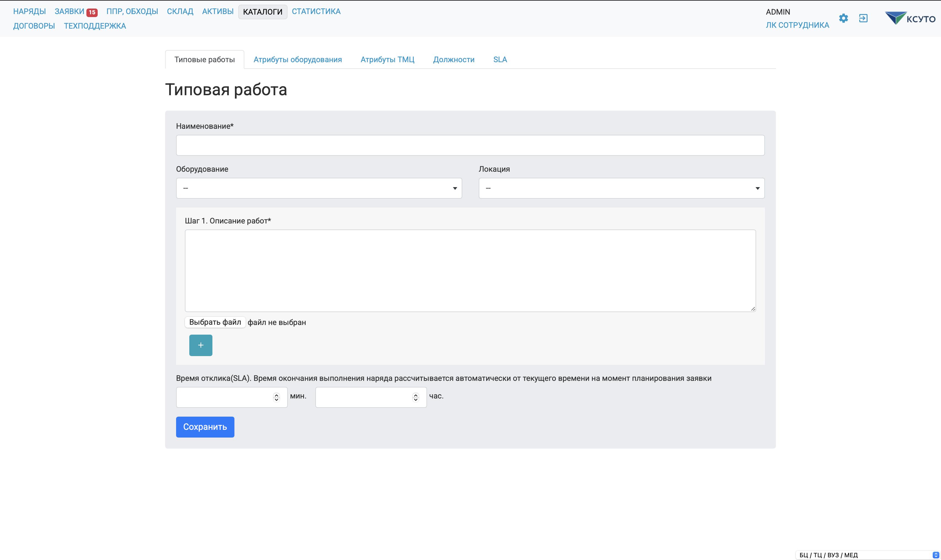Click the hours field stepper arrows
Image resolution: width=941 pixels, height=560 pixels.
pos(415,397)
